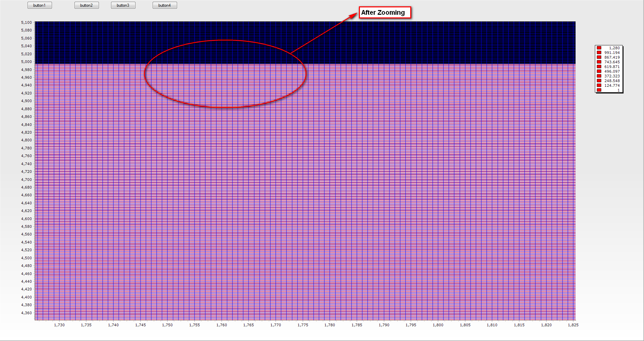Click x-axis label 1,820
Image resolution: width=644 pixels, height=341 pixels.
tap(546, 325)
